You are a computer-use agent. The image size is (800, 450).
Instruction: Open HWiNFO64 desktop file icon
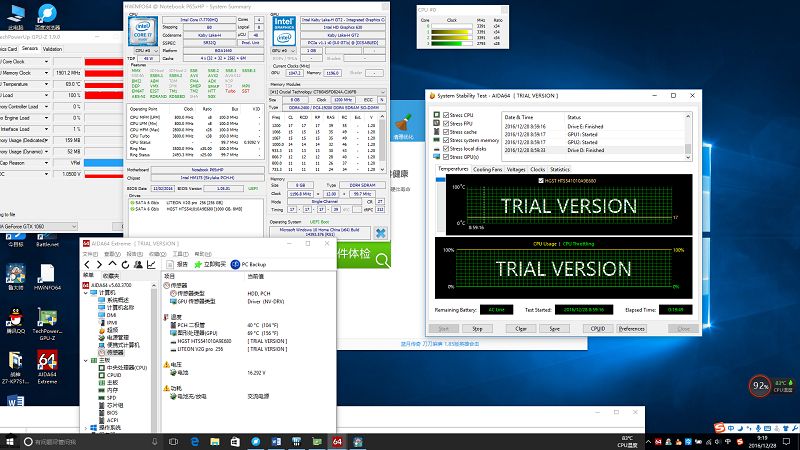[47, 277]
